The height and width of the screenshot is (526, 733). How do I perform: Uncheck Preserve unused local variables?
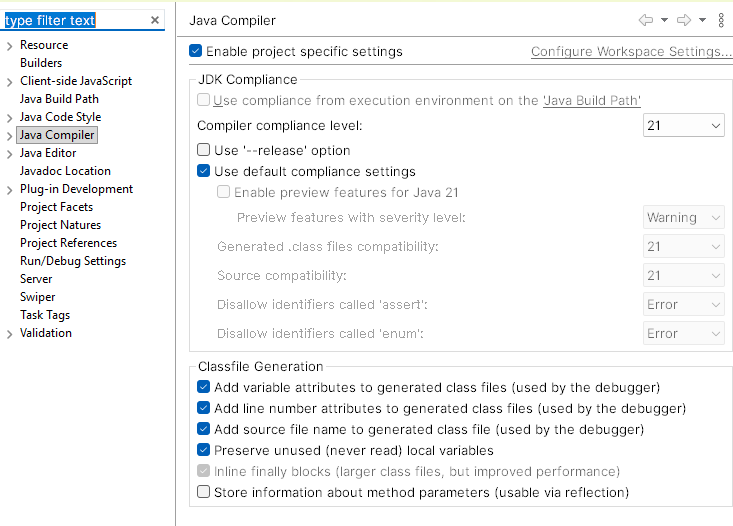203,450
